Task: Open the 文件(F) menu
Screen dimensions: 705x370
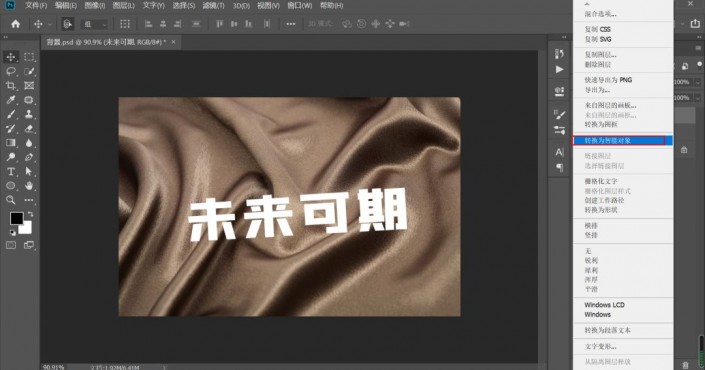Action: click(36, 5)
